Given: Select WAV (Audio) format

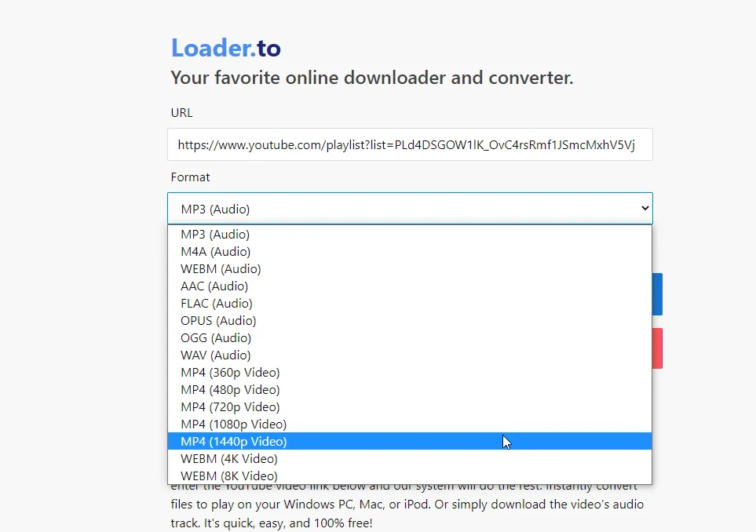Looking at the screenshot, I should coord(410,355).
